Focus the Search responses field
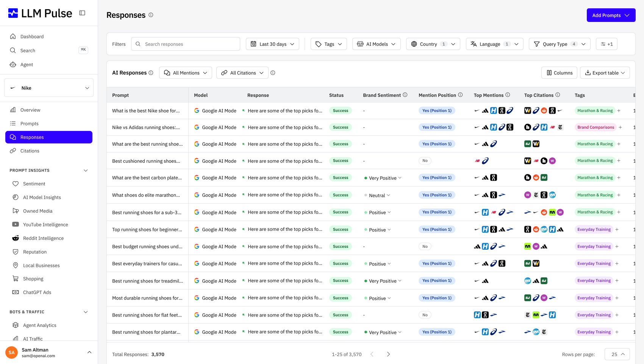The image size is (644, 364). click(x=186, y=44)
